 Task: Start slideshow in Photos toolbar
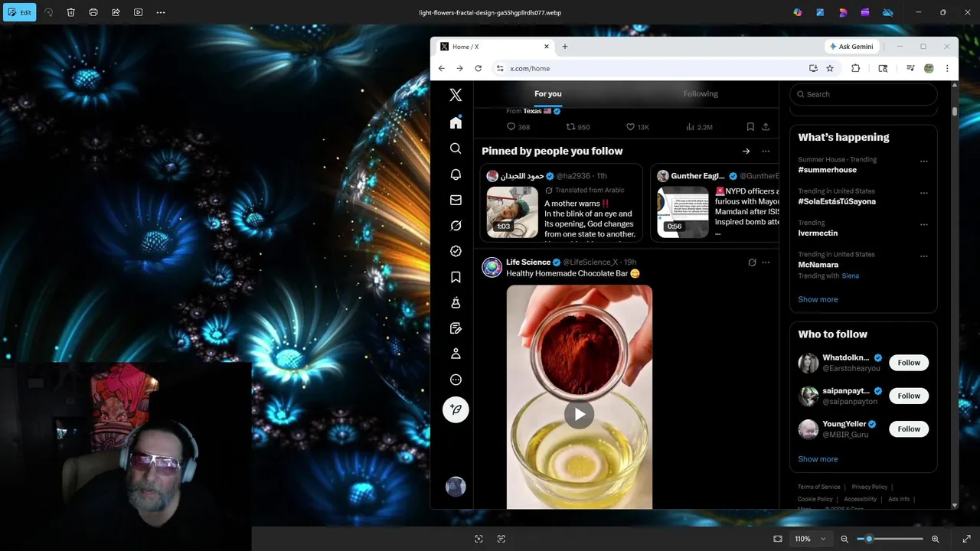(x=139, y=12)
